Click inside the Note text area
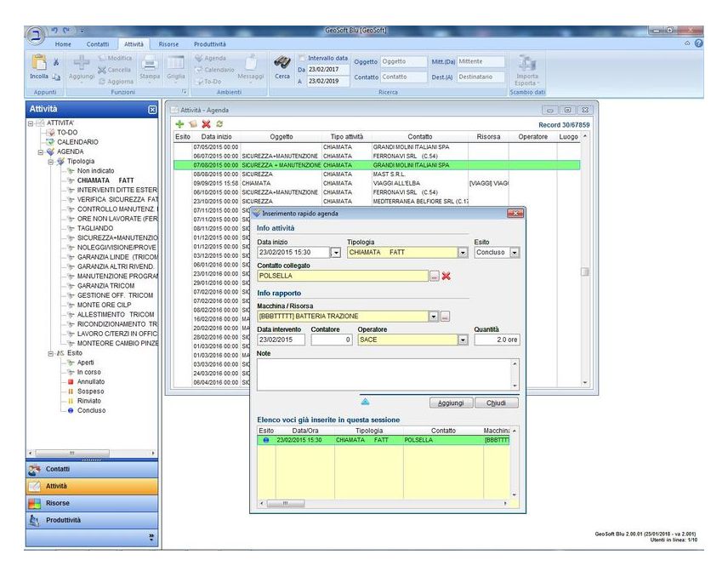The width and height of the screenshot is (728, 577). tap(384, 374)
